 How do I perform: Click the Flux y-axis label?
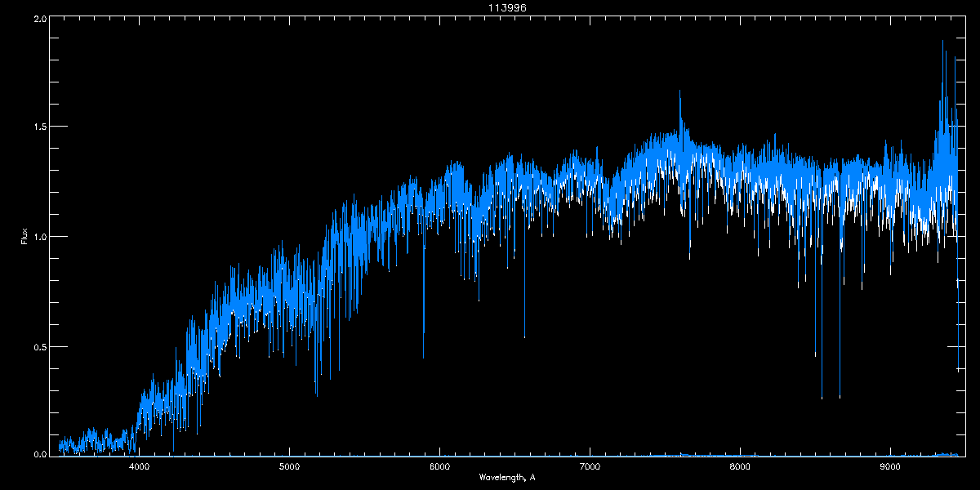tap(24, 236)
